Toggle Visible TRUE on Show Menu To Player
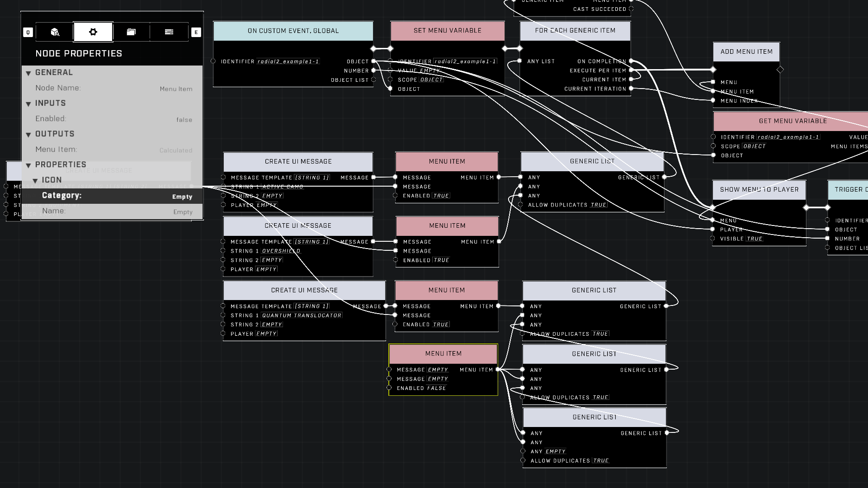The height and width of the screenshot is (488, 868). coord(754,239)
